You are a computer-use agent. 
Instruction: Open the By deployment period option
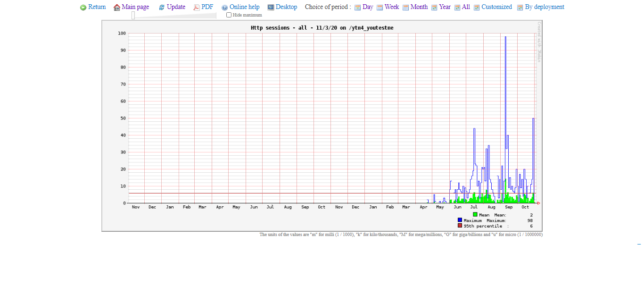click(x=545, y=7)
